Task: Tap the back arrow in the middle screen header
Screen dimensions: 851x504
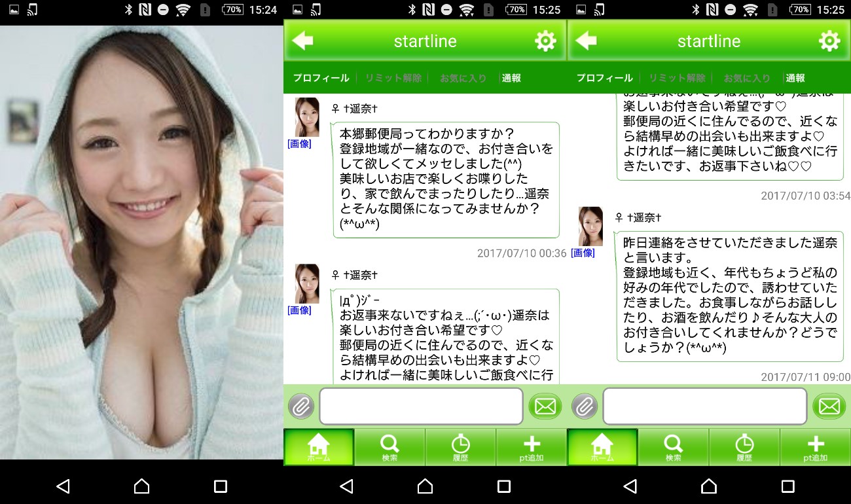Action: pyautogui.click(x=303, y=41)
